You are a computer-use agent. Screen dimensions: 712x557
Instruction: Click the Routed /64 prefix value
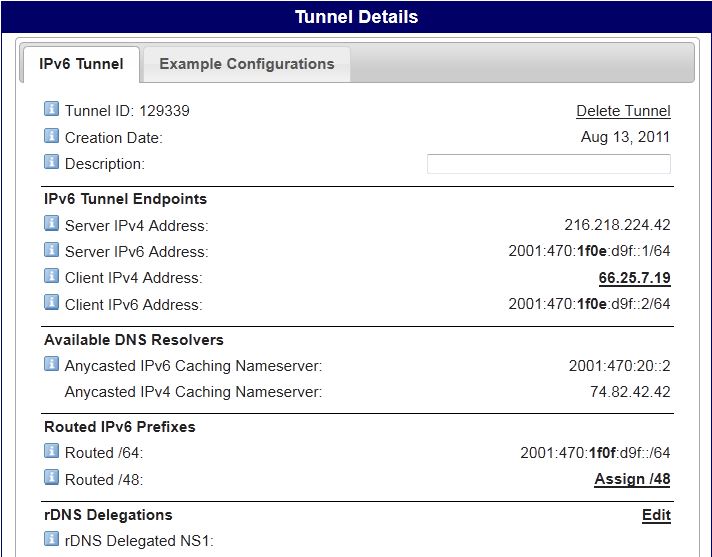pyautogui.click(x=595, y=453)
